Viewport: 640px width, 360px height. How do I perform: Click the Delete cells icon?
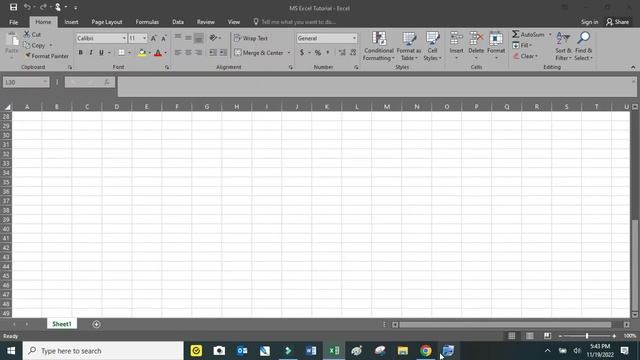click(x=476, y=39)
